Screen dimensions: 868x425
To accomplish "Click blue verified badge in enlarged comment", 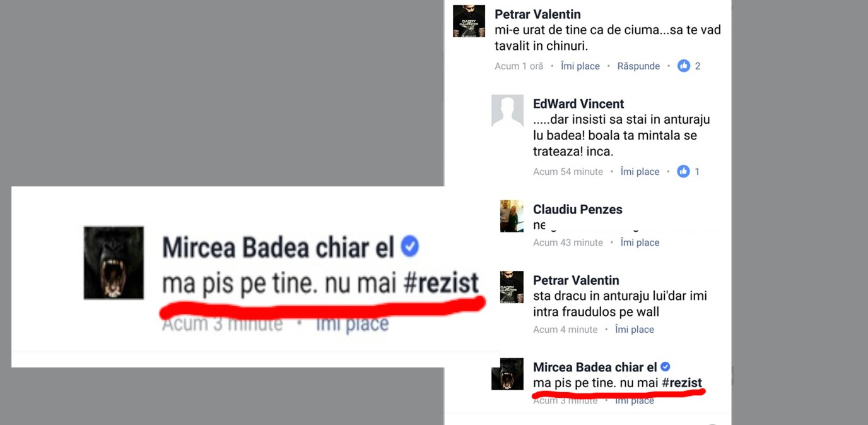I will point(410,246).
